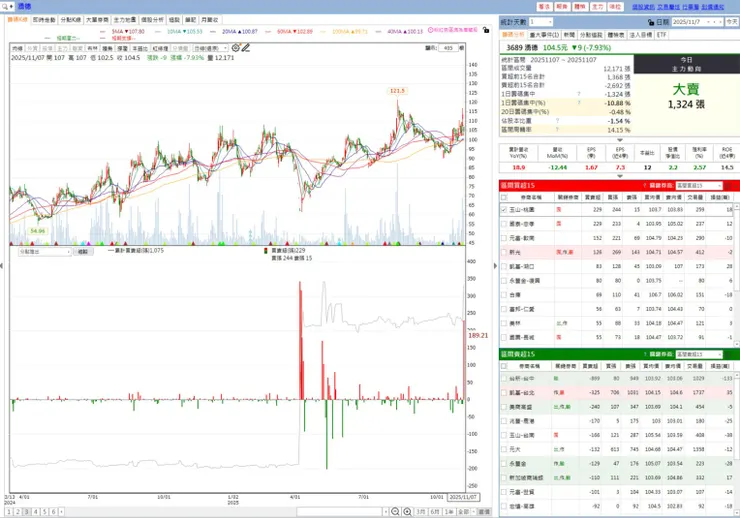
Task: Open the 關鍵券商 dropdown in 區間賣超15
Action: (699, 354)
